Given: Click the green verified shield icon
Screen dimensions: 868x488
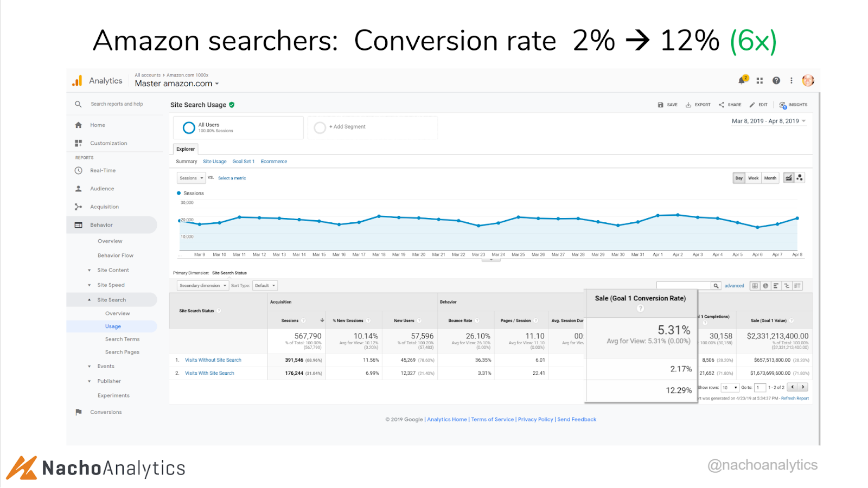Looking at the screenshot, I should coord(232,105).
